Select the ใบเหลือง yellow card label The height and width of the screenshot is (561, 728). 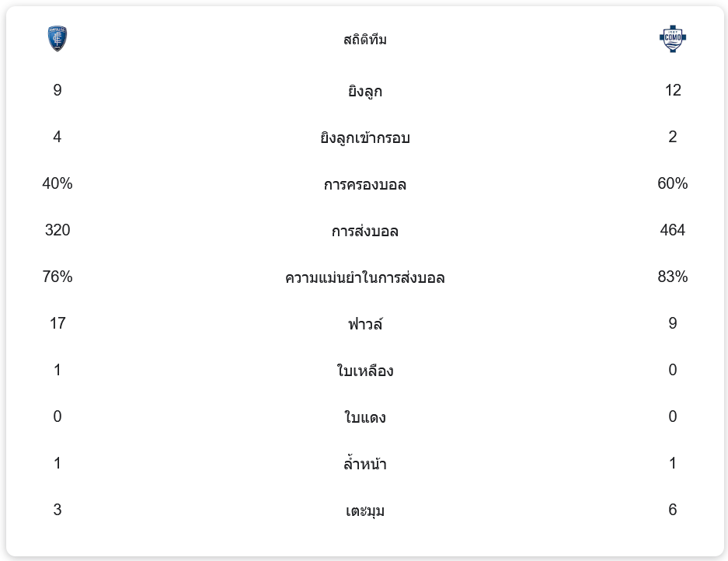364,371
